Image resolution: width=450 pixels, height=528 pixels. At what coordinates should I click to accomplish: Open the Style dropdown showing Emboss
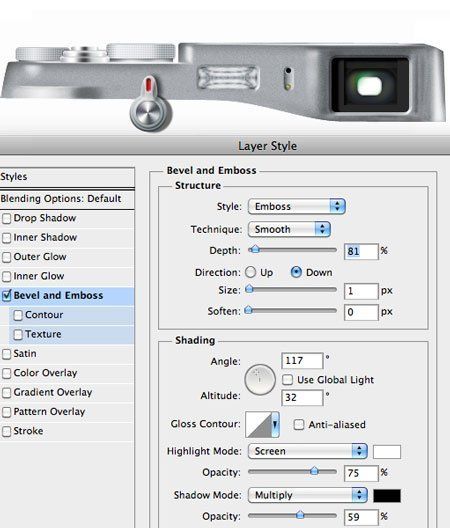tap(297, 206)
